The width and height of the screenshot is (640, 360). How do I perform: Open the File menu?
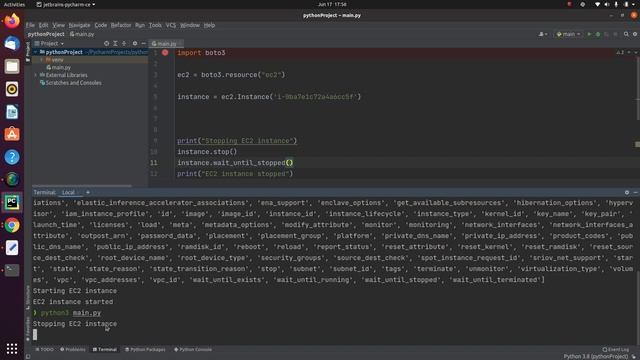pos(30,25)
